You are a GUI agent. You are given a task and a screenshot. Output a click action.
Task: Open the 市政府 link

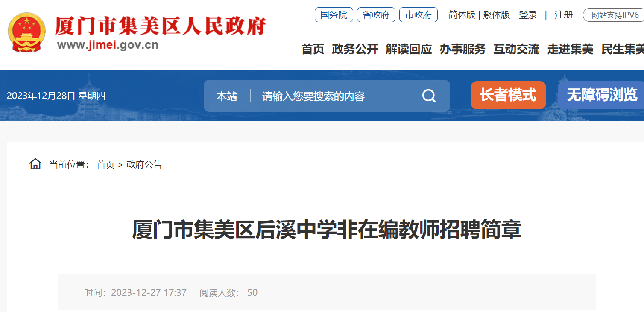point(419,15)
